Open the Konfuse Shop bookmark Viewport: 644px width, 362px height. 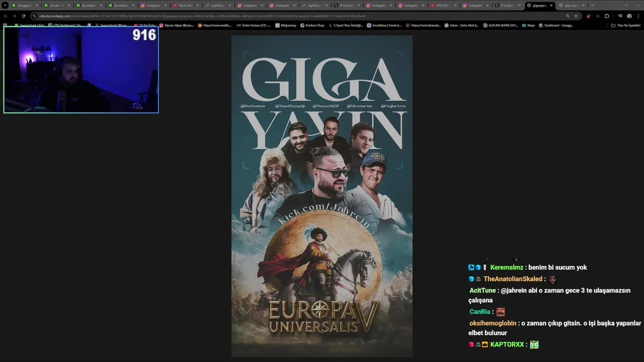pyautogui.click(x=312, y=25)
